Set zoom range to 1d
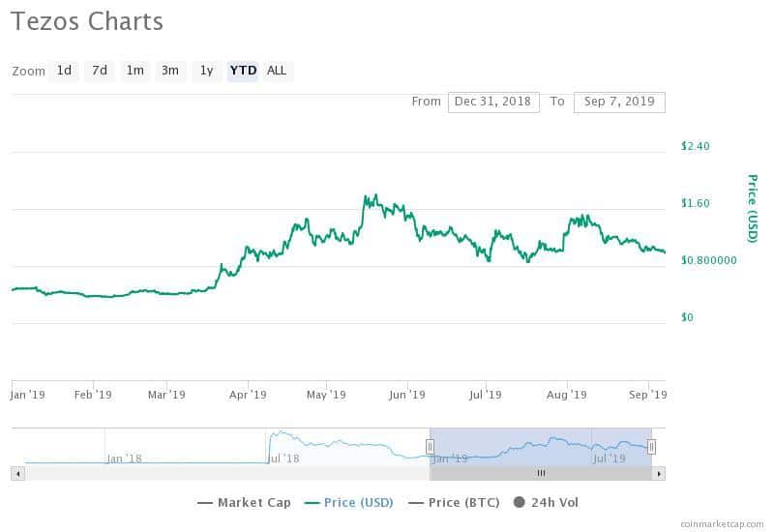The height and width of the screenshot is (532, 774). pyautogui.click(x=64, y=71)
